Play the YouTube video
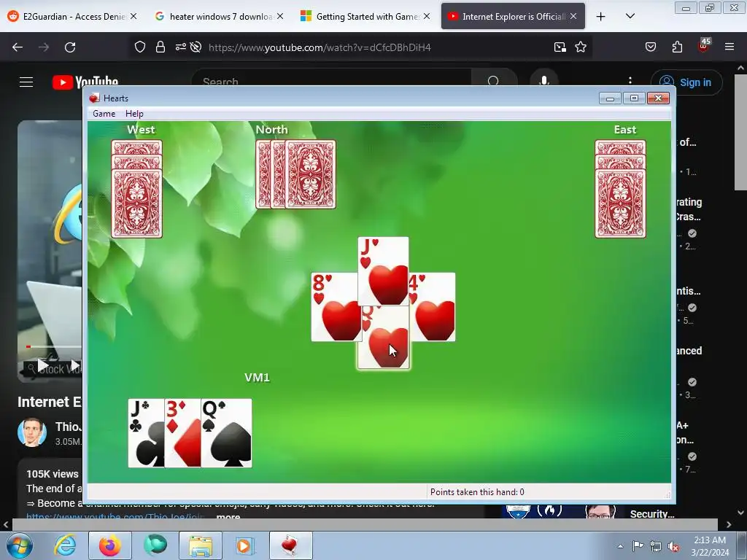The image size is (747, 560). tap(43, 366)
